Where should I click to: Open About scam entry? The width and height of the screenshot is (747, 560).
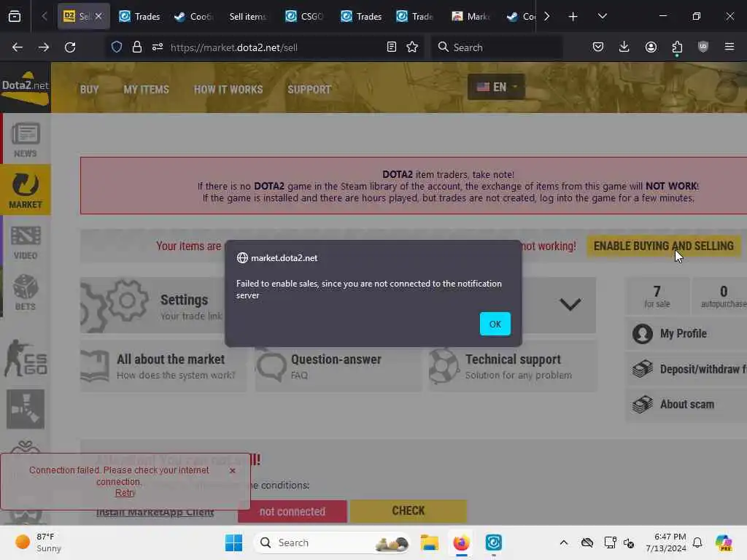[x=686, y=404]
